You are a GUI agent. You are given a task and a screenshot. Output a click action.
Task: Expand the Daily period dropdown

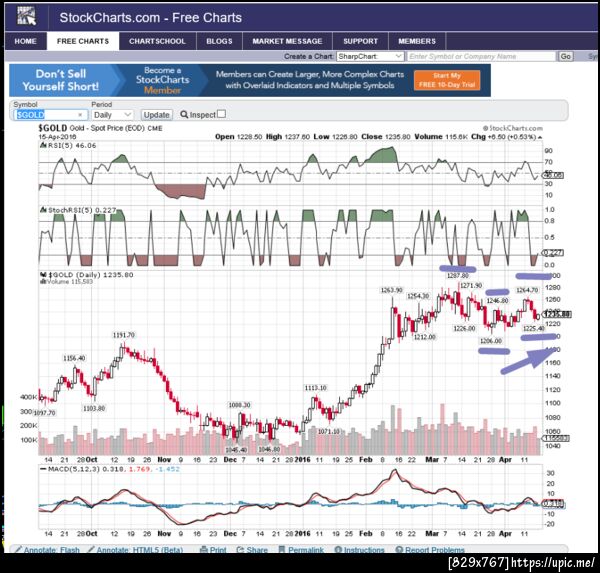click(112, 115)
